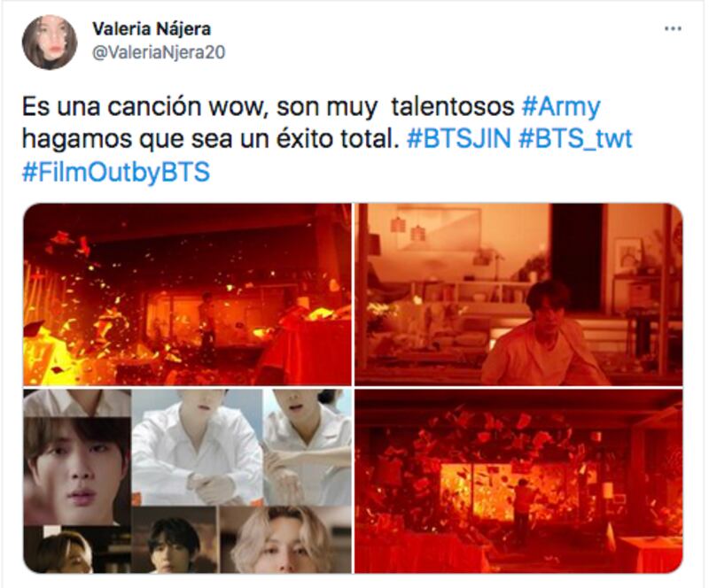Open the Valeria Nájera display name link
The image size is (709, 588).
click(152, 29)
